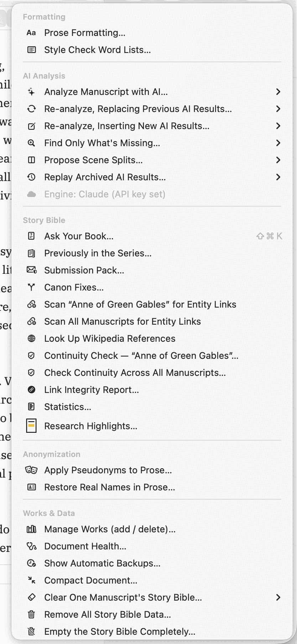
Task: Open Document Health… menu label
Action: coord(85,546)
